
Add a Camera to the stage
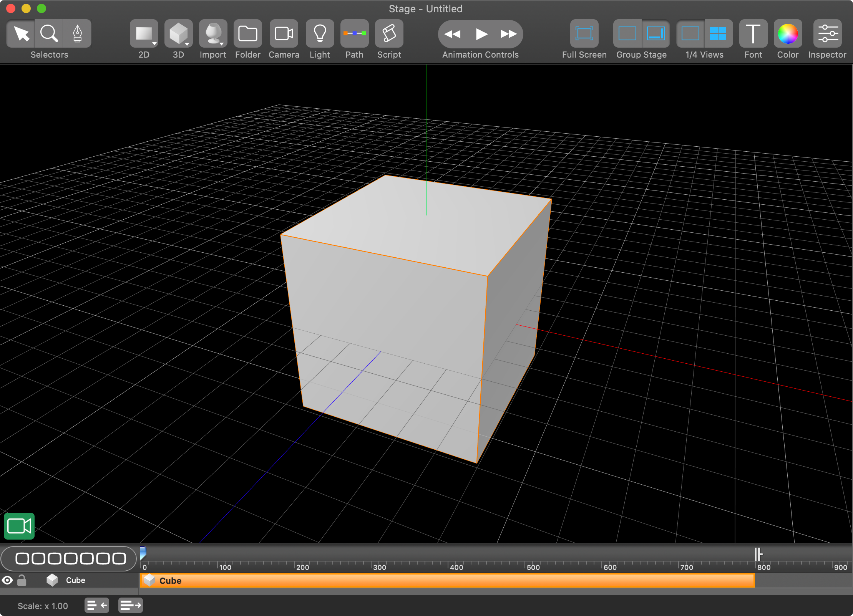284,34
